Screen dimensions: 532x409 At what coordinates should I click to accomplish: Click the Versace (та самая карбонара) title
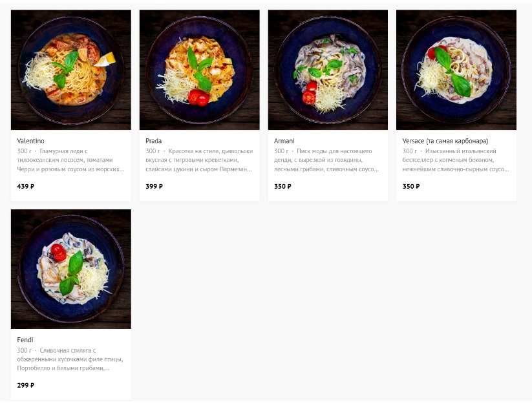pyautogui.click(x=445, y=141)
